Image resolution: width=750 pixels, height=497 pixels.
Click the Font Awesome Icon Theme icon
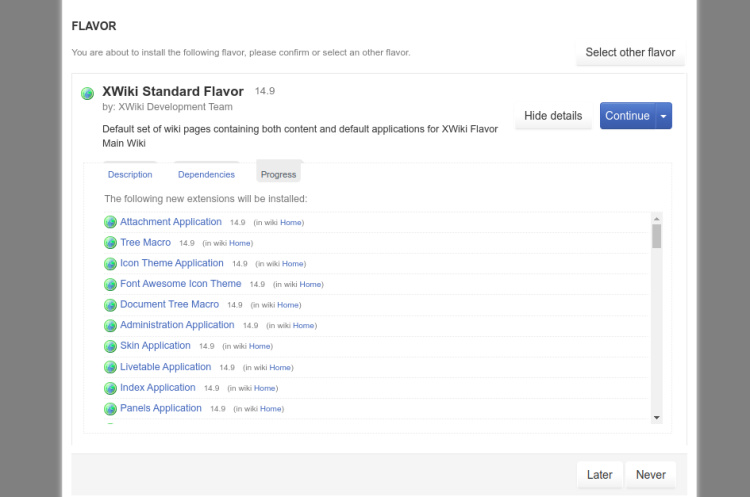click(x=110, y=284)
